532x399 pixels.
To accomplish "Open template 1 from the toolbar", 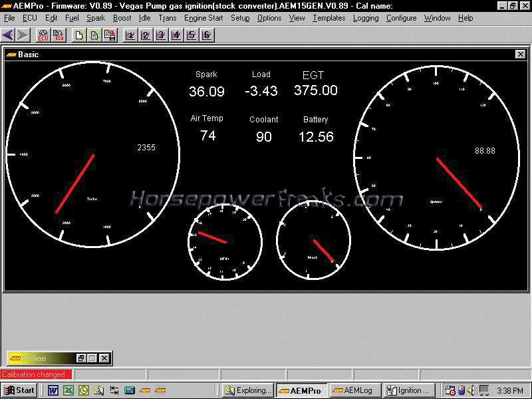I will click(x=130, y=35).
